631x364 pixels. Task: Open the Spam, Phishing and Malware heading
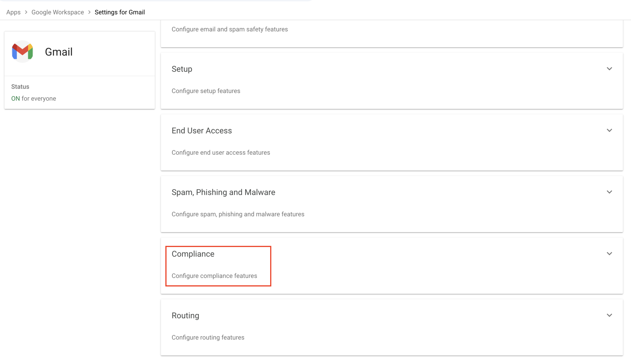pos(223,192)
